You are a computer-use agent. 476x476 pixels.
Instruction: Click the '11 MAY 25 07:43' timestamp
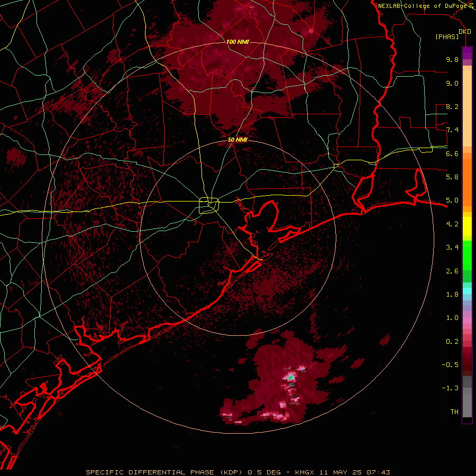(x=355, y=472)
